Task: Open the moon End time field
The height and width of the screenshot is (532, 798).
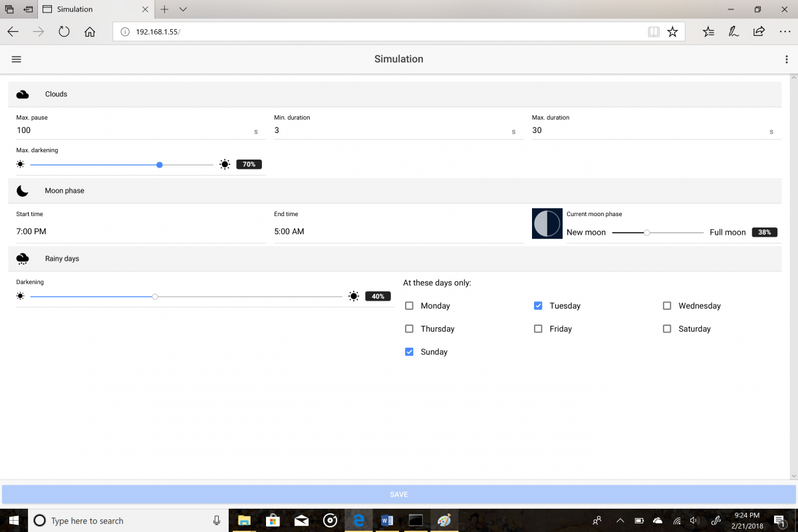Action: click(399, 231)
